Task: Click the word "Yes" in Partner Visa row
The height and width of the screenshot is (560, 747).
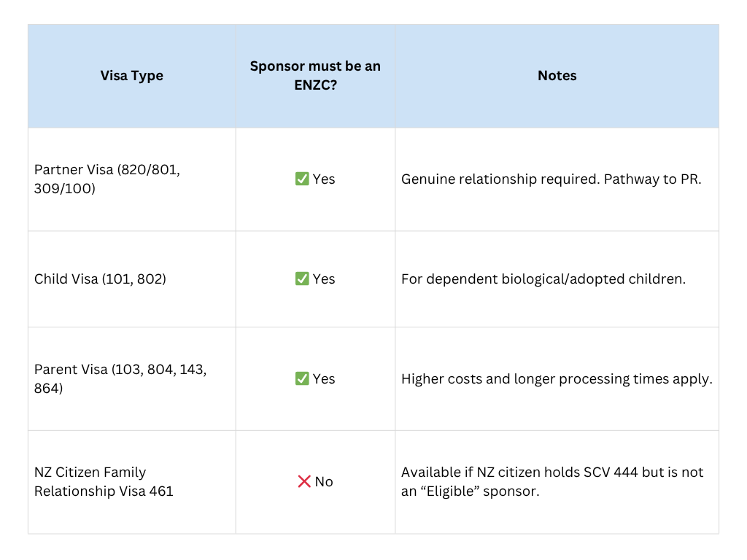Action: click(324, 179)
